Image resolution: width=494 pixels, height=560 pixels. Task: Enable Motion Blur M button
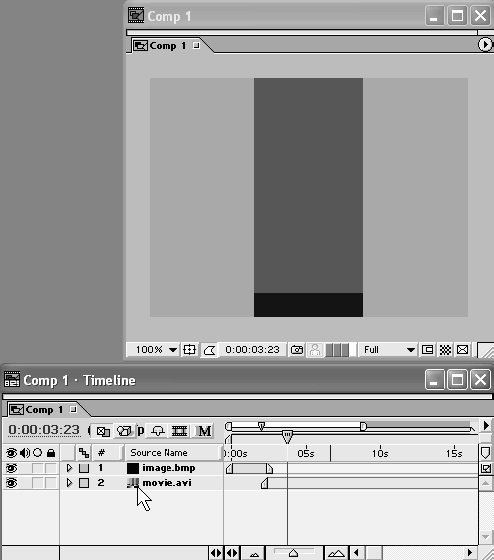204,431
